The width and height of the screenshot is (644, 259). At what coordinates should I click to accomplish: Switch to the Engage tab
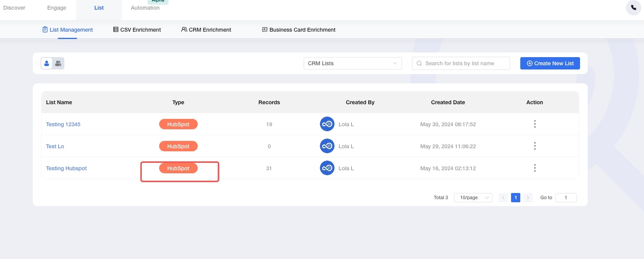click(57, 8)
